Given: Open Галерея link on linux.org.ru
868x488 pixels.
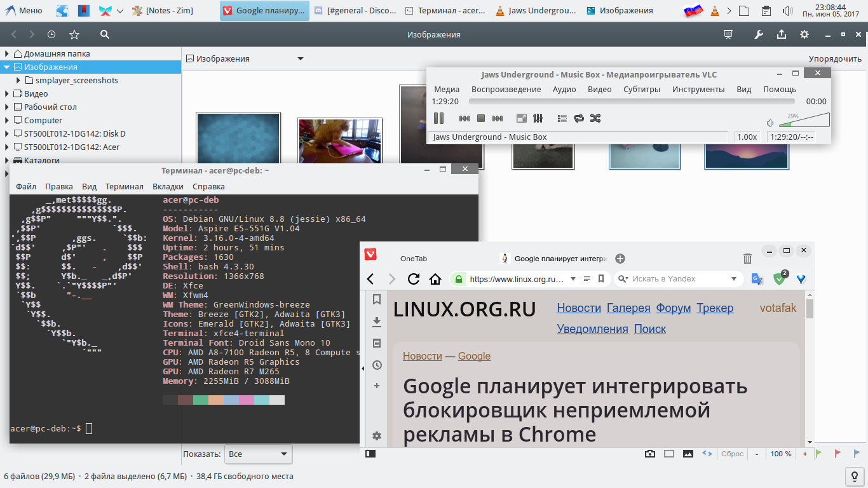Looking at the screenshot, I should (x=628, y=308).
